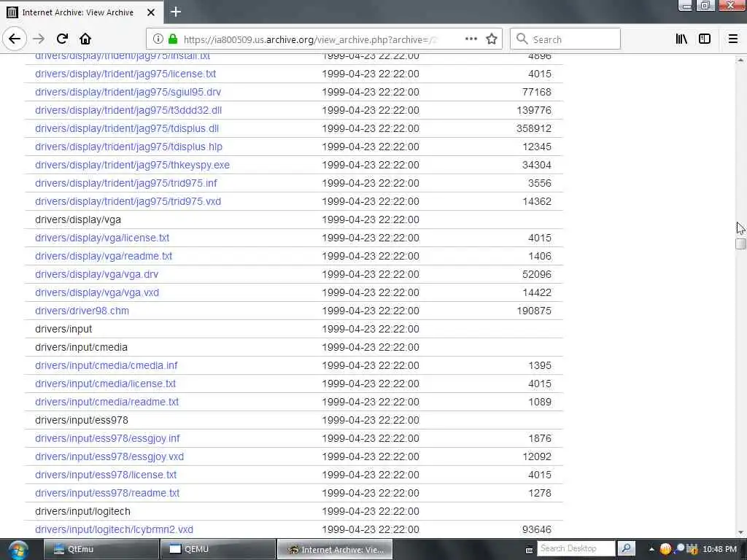Open the Windows Start orb
This screenshot has width=747, height=560.
[18, 550]
